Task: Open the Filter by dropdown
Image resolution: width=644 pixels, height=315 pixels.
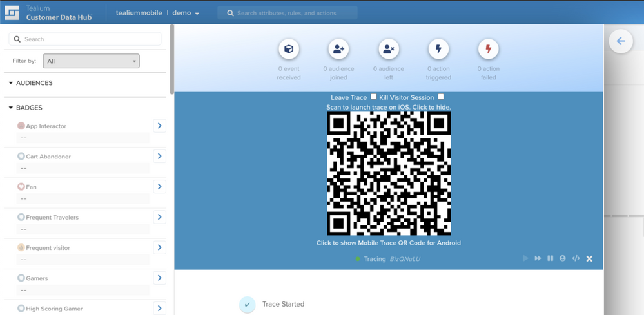Action: tap(91, 61)
